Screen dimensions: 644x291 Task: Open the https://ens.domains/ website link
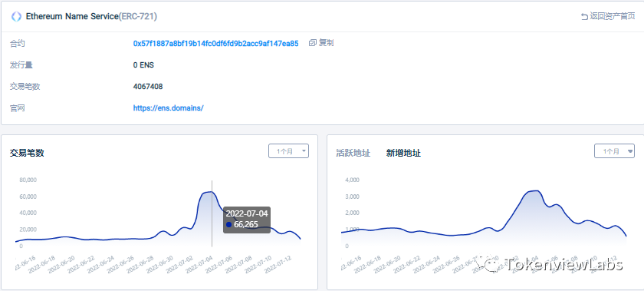169,108
